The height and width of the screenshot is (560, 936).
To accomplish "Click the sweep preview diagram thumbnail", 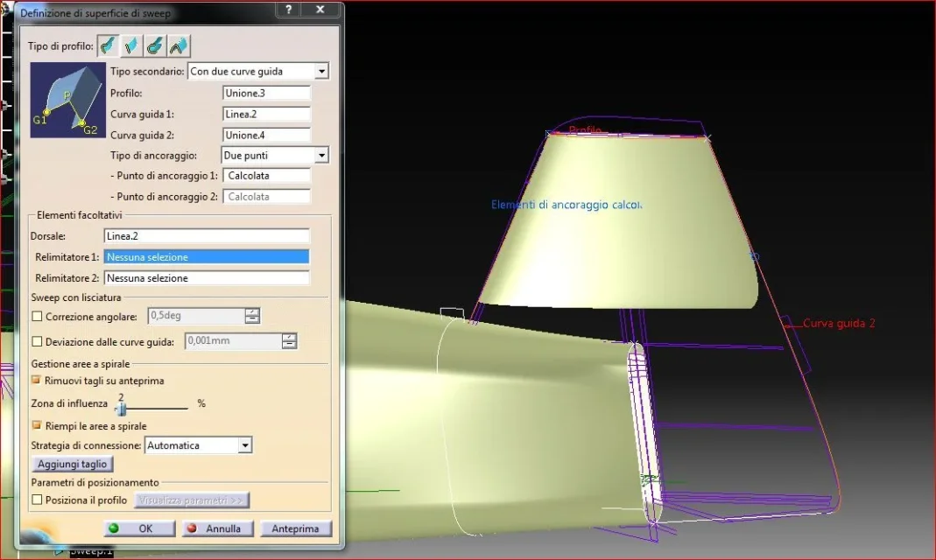I will [68, 100].
